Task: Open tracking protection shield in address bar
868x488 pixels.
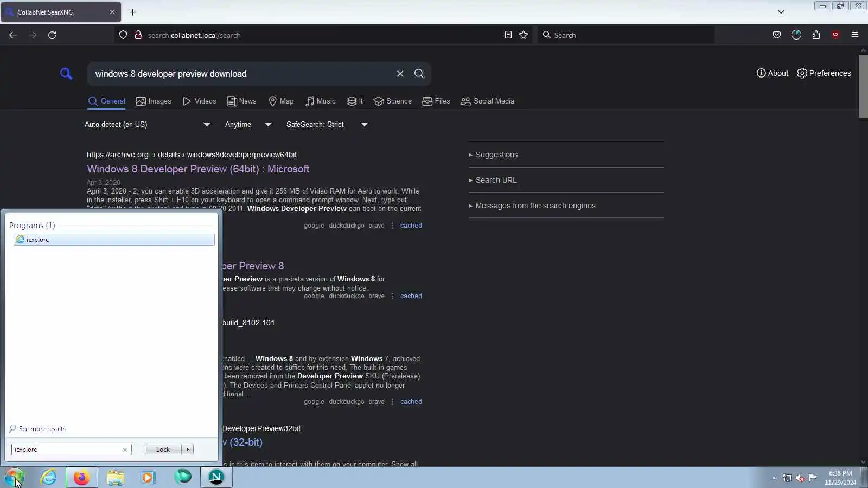Action: (x=123, y=35)
